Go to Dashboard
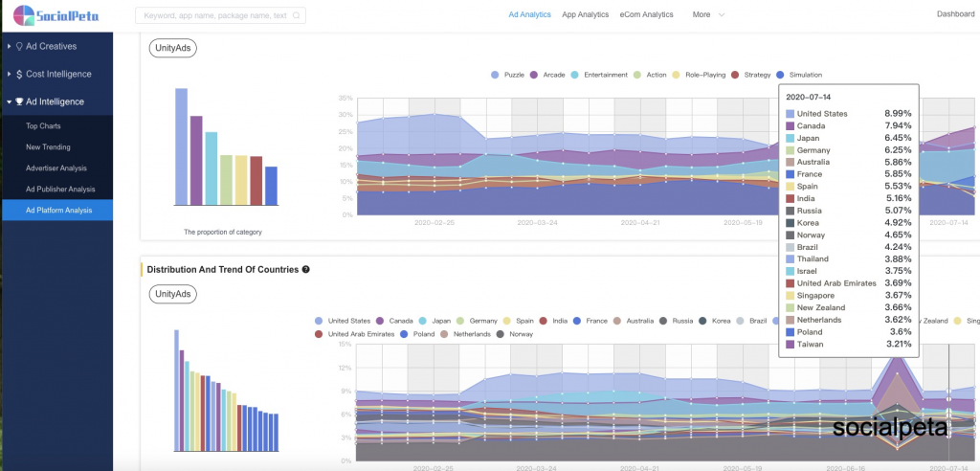The height and width of the screenshot is (471, 980). coord(955,13)
